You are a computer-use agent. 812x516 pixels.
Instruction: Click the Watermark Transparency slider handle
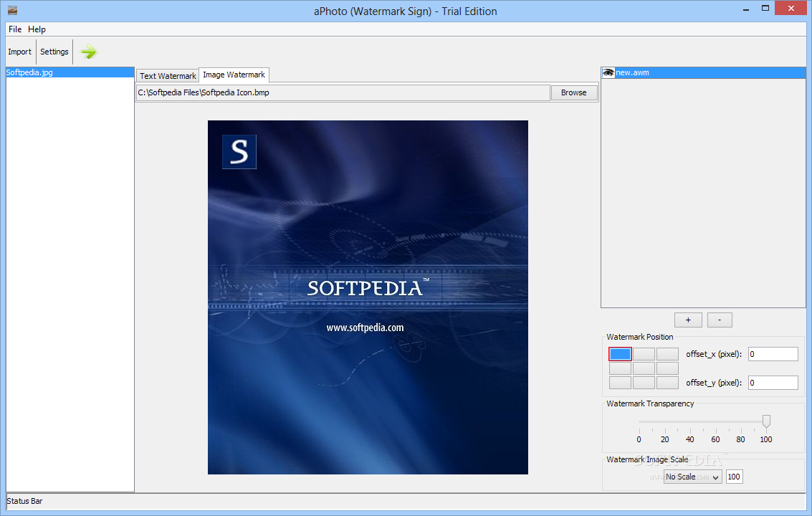766,421
